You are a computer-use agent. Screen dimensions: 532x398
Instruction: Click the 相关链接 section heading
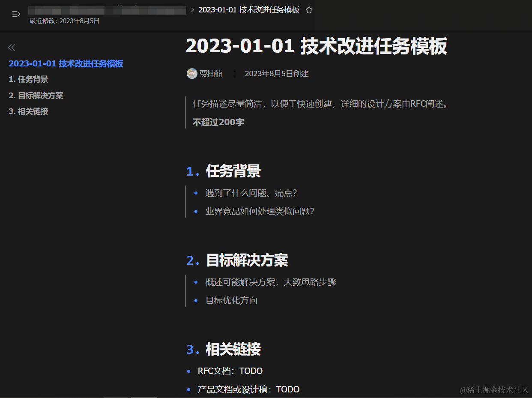tap(233, 350)
